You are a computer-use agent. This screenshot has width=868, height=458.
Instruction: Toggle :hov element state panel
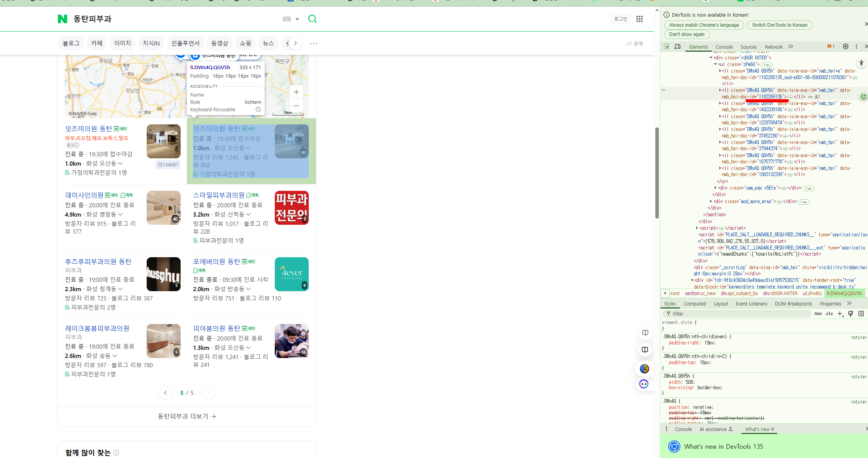[x=818, y=314]
